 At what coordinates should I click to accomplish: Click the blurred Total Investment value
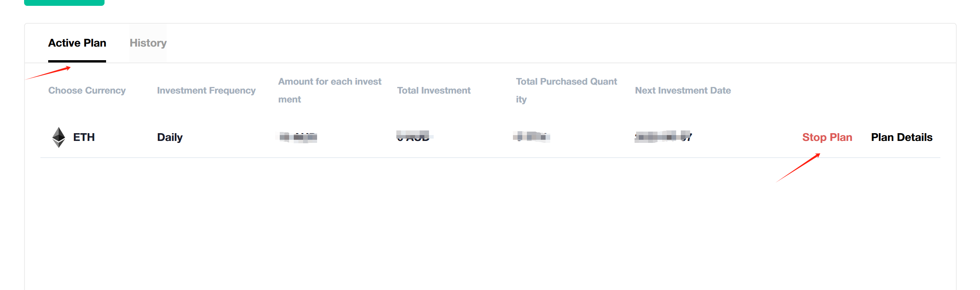(413, 137)
